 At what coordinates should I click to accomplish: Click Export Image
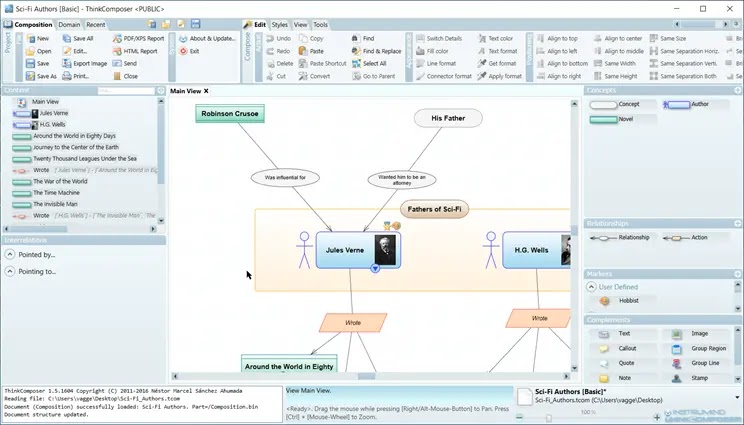tap(85, 64)
